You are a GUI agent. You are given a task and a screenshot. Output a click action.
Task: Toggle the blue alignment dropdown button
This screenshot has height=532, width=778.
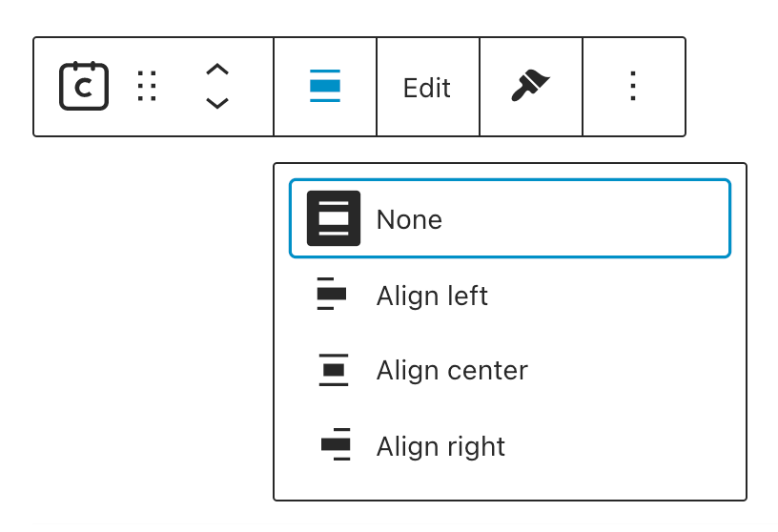point(325,87)
